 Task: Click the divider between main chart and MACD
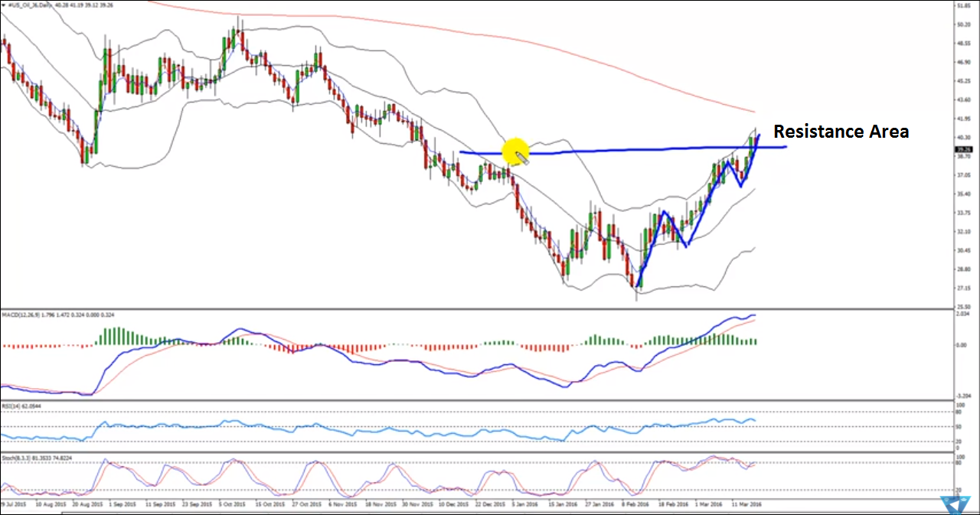click(x=475, y=308)
